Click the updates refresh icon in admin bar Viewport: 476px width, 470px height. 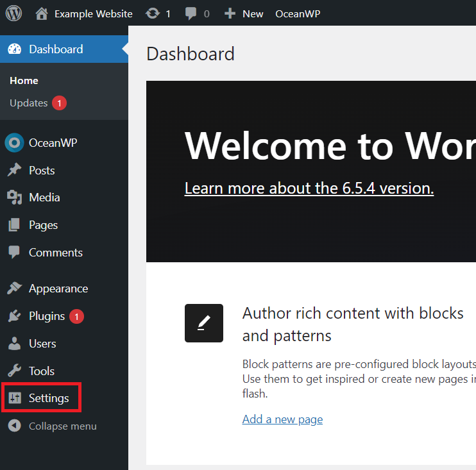tap(153, 13)
